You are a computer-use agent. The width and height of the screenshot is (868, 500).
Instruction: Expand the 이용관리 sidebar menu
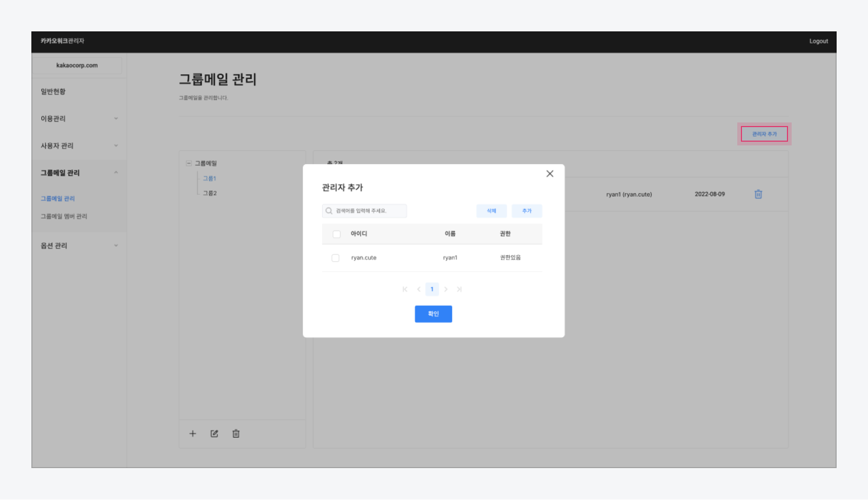pyautogui.click(x=78, y=119)
